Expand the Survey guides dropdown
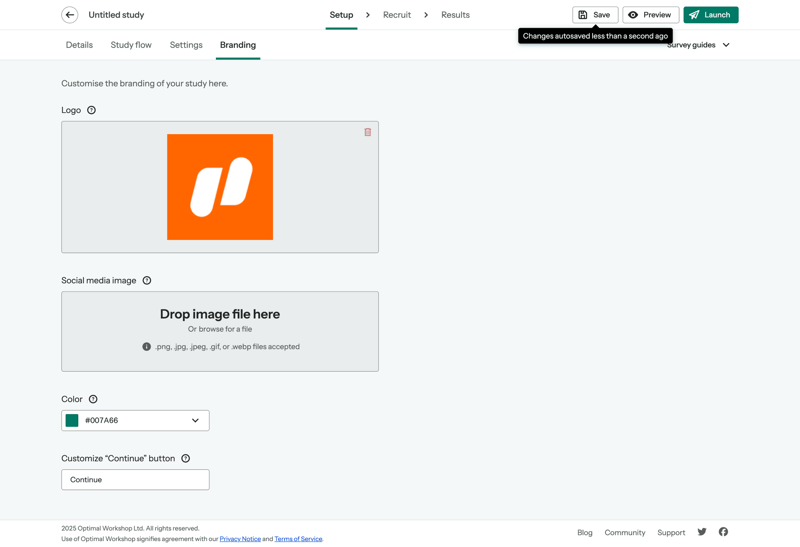The height and width of the screenshot is (547, 800). [699, 45]
